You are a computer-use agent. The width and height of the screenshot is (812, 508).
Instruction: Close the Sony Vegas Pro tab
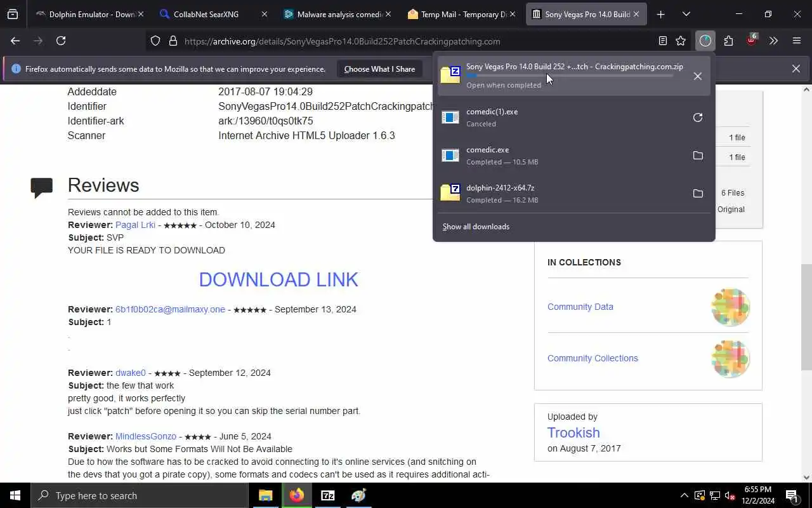(x=636, y=14)
